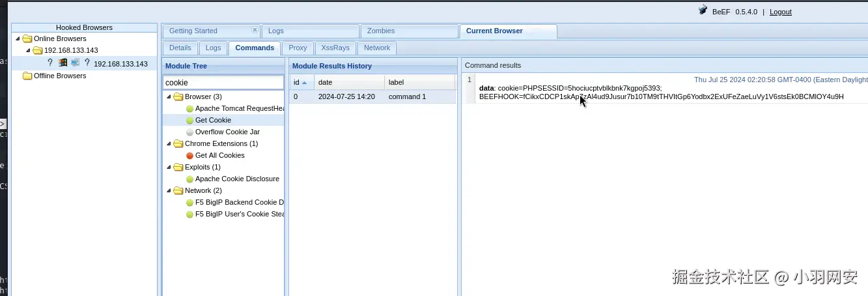Click the Module Results History panel header
868x296 pixels.
click(372, 66)
